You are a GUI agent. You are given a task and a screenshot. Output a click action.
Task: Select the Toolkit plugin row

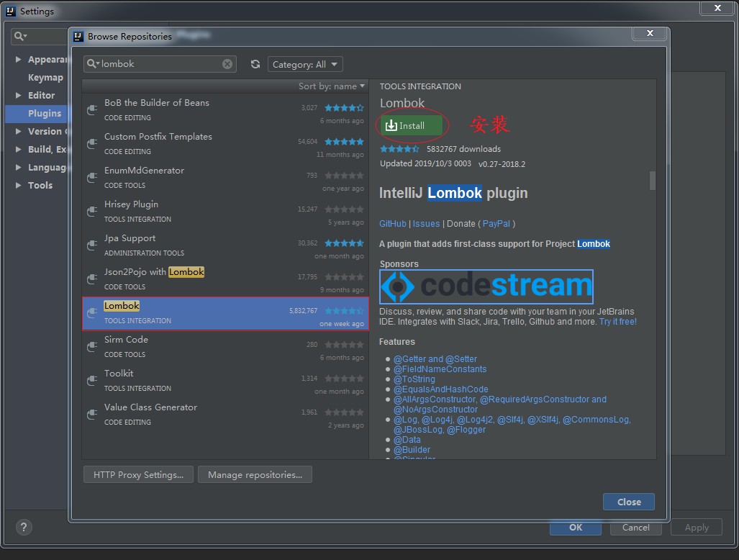225,381
